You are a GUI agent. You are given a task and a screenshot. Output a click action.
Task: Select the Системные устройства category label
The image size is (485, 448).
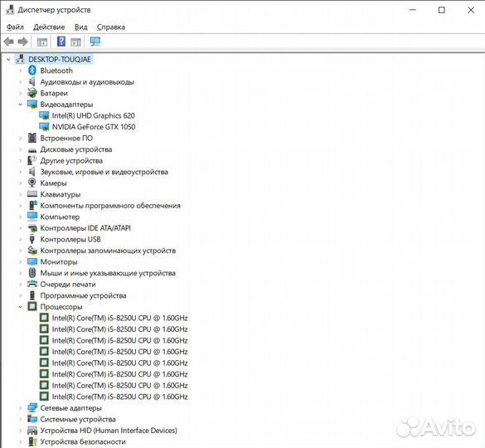(78, 419)
